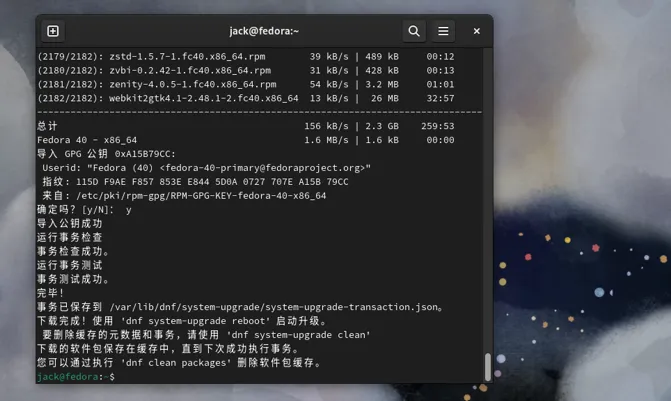Click the zstd-1.5.7-1.fc40.x86_64.rpm line

pos(246,56)
